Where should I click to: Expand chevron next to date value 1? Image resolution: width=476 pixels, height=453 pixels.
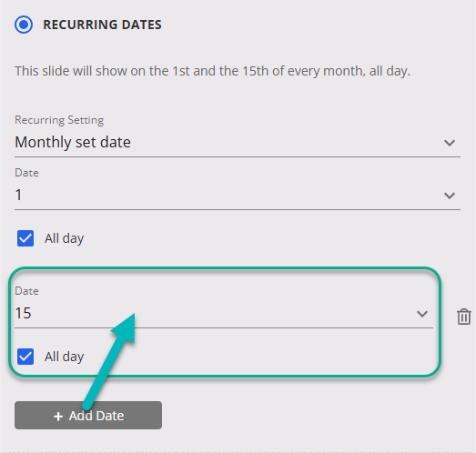coord(450,195)
